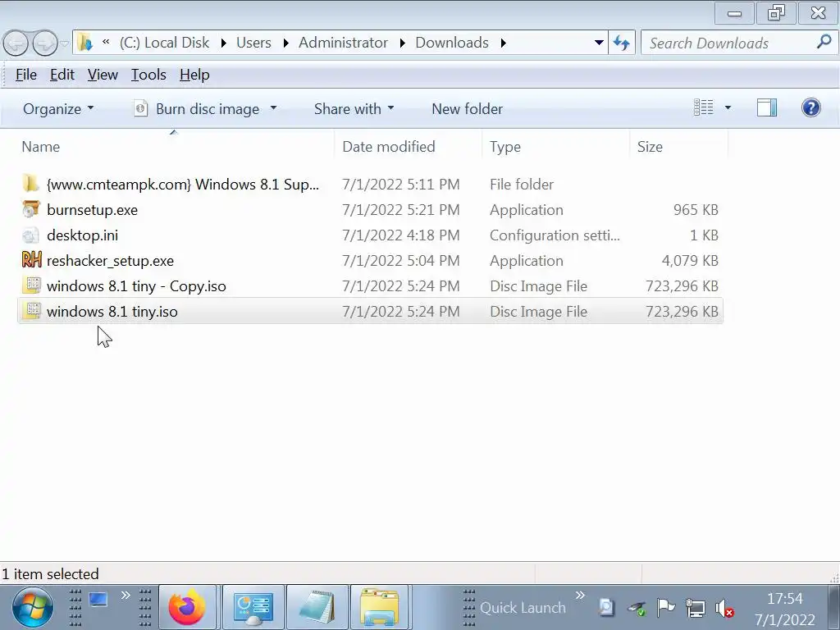
Task: Click Safely Remove Hardware tray icon
Action: pyautogui.click(x=637, y=609)
